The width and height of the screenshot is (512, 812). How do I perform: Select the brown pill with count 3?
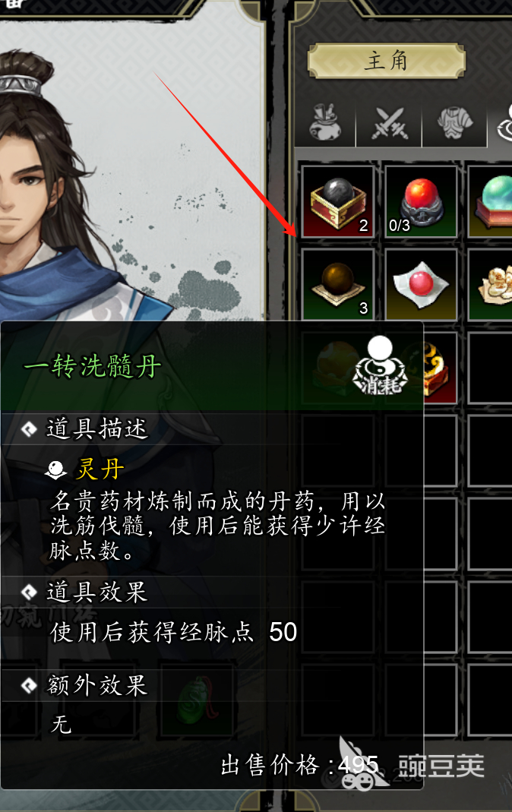coord(337,285)
